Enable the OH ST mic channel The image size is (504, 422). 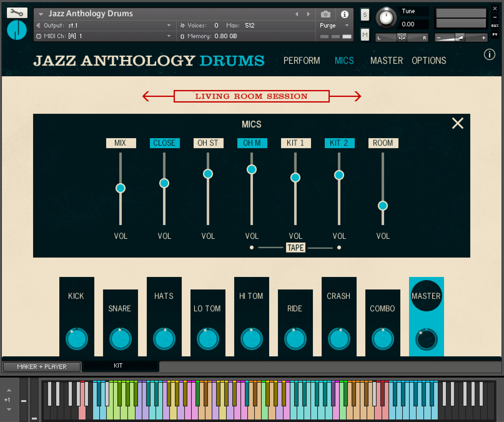click(208, 143)
